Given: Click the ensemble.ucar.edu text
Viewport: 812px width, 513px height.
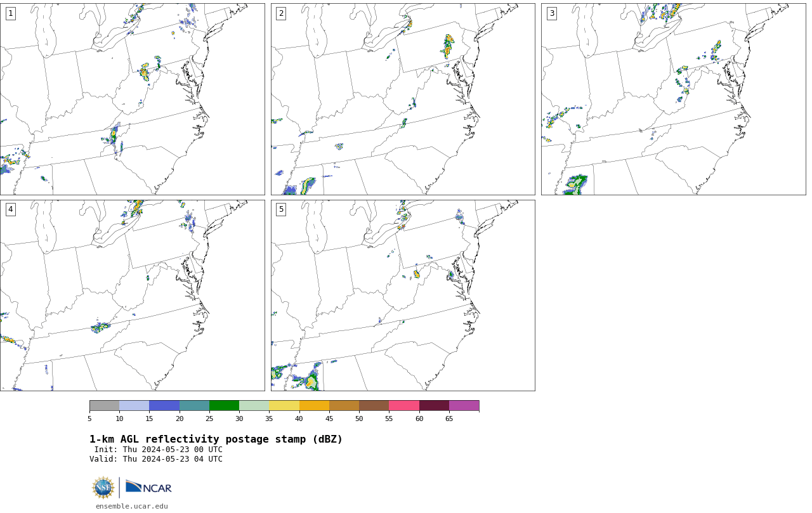Looking at the screenshot, I should tap(132, 507).
